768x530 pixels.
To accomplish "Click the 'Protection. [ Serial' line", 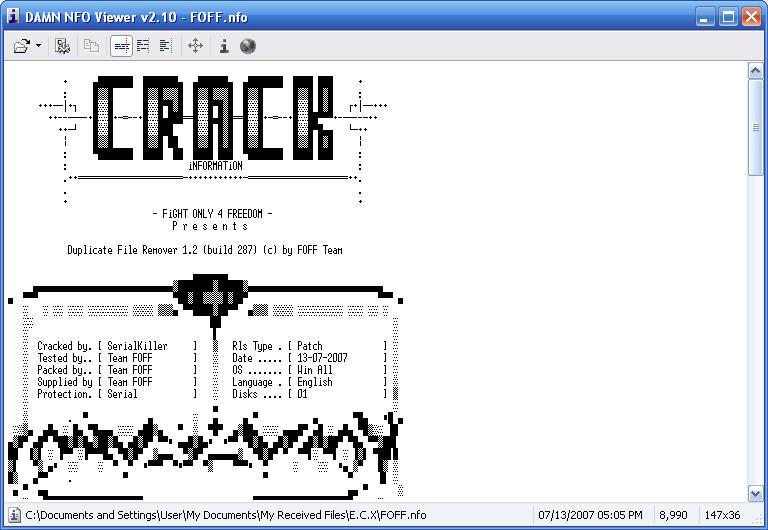I will (x=117, y=394).
